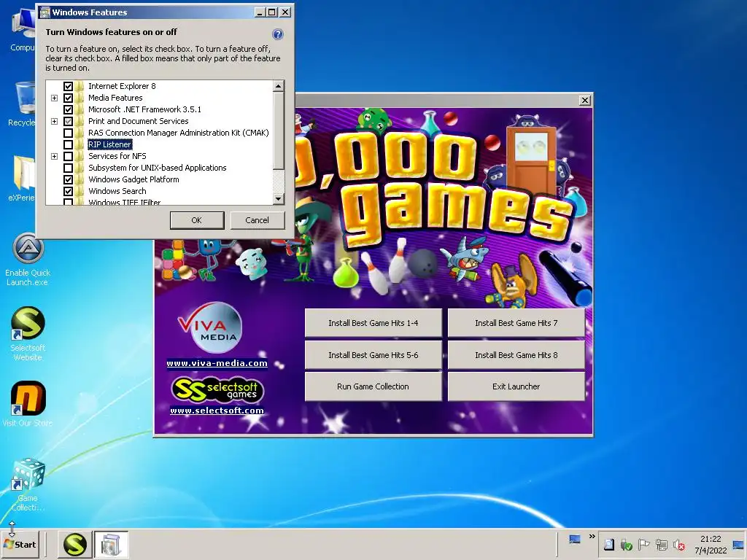Screen dimensions: 747x560
Task: Select the RIP Listener row label
Action: click(x=109, y=145)
